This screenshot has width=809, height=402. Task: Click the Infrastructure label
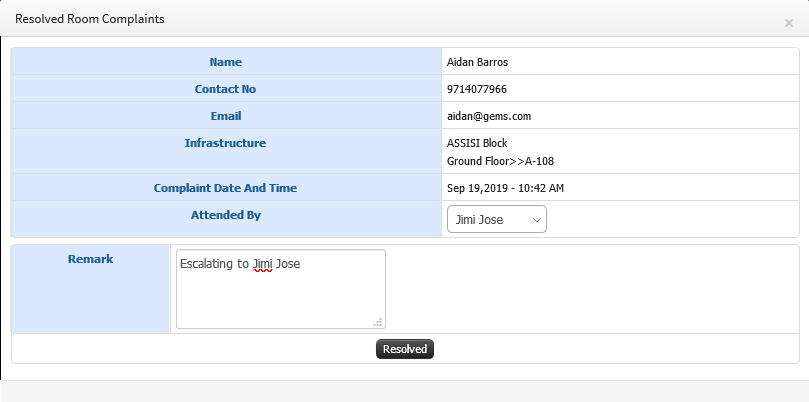[225, 143]
